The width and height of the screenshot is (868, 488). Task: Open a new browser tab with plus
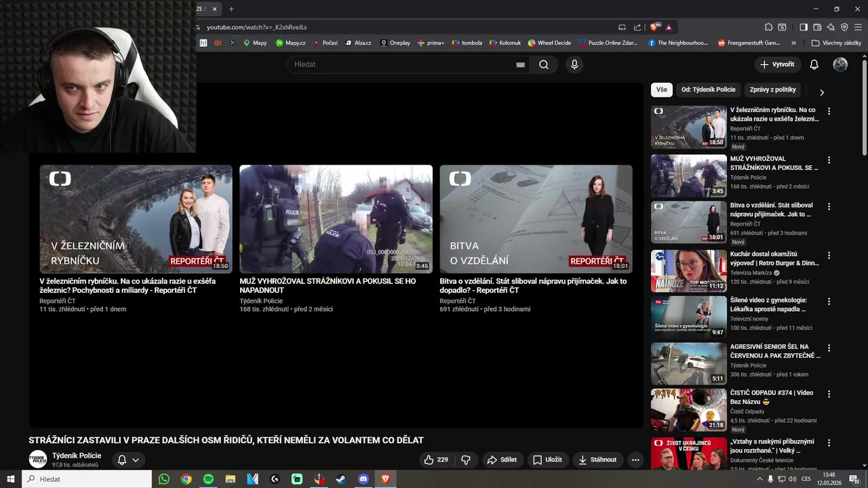231,9
